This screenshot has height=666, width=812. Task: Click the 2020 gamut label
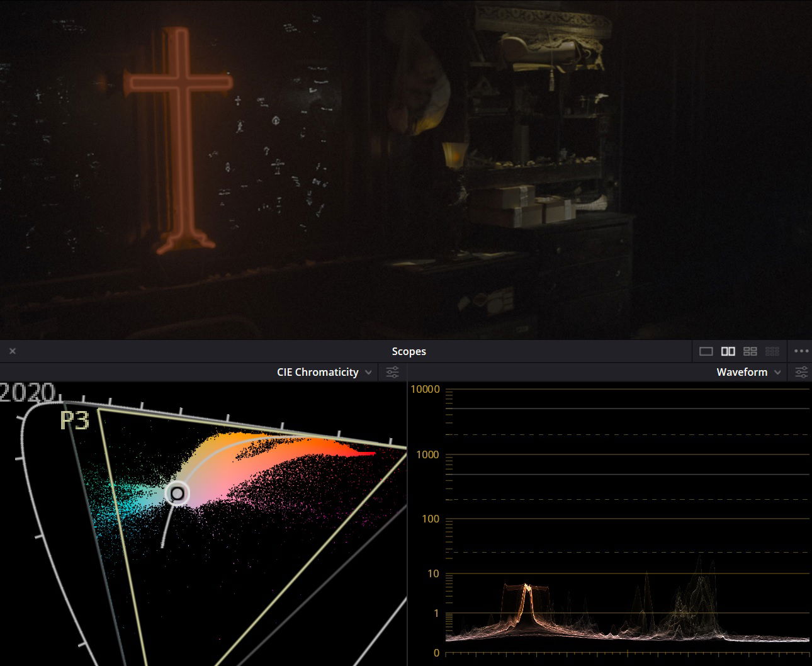coord(28,393)
